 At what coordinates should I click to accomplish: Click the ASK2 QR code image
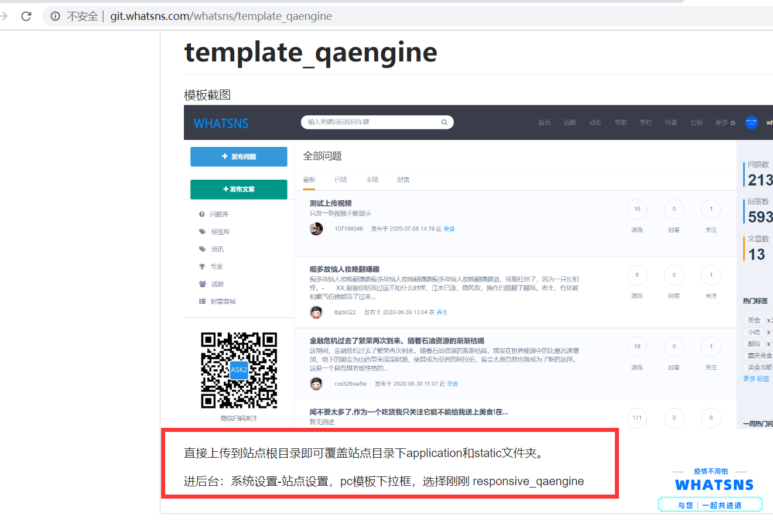(x=238, y=370)
